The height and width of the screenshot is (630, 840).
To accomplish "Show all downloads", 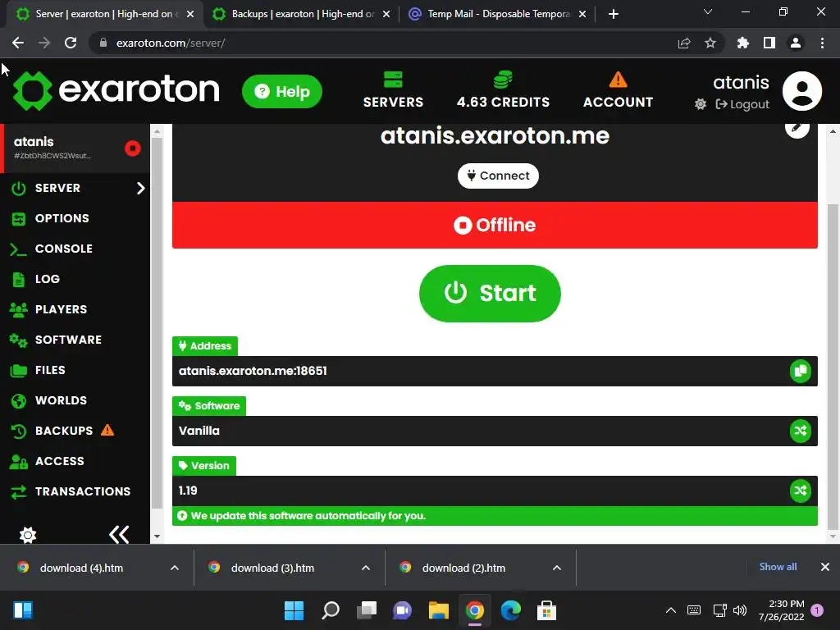I will pos(778,567).
